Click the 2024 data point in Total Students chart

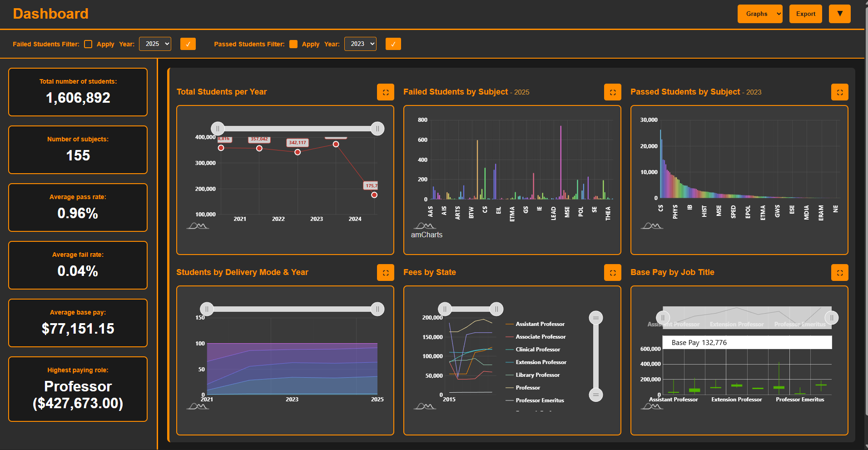pos(336,144)
